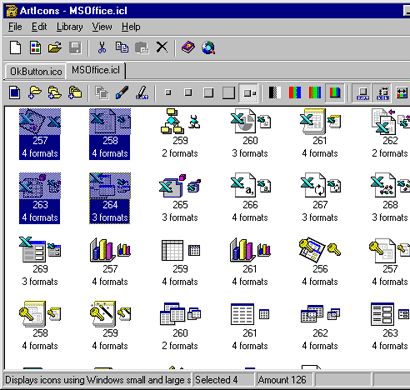
Task: Select the Excel text icon 266
Action: click(x=250, y=198)
